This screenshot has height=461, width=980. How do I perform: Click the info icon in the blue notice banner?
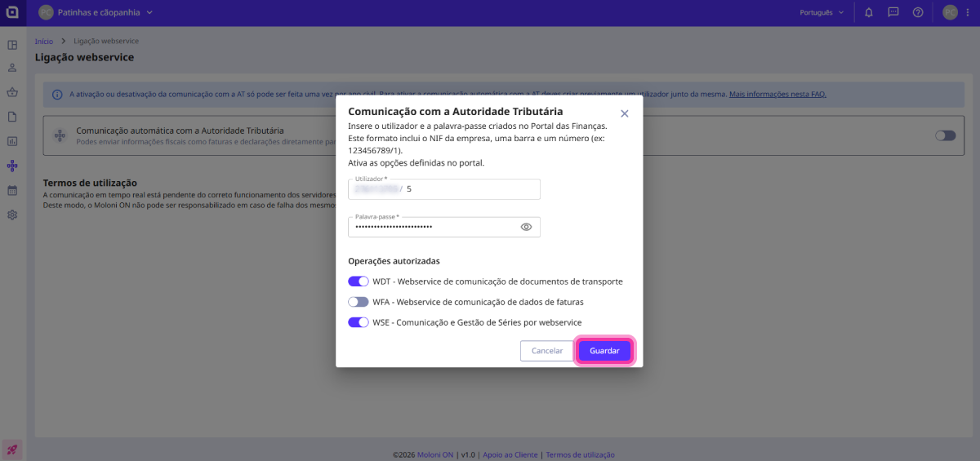tap(57, 95)
